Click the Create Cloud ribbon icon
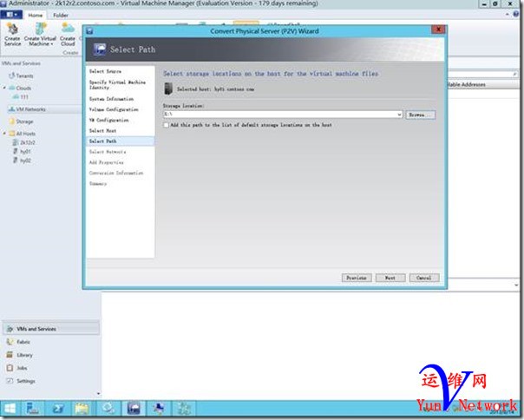 (x=68, y=35)
